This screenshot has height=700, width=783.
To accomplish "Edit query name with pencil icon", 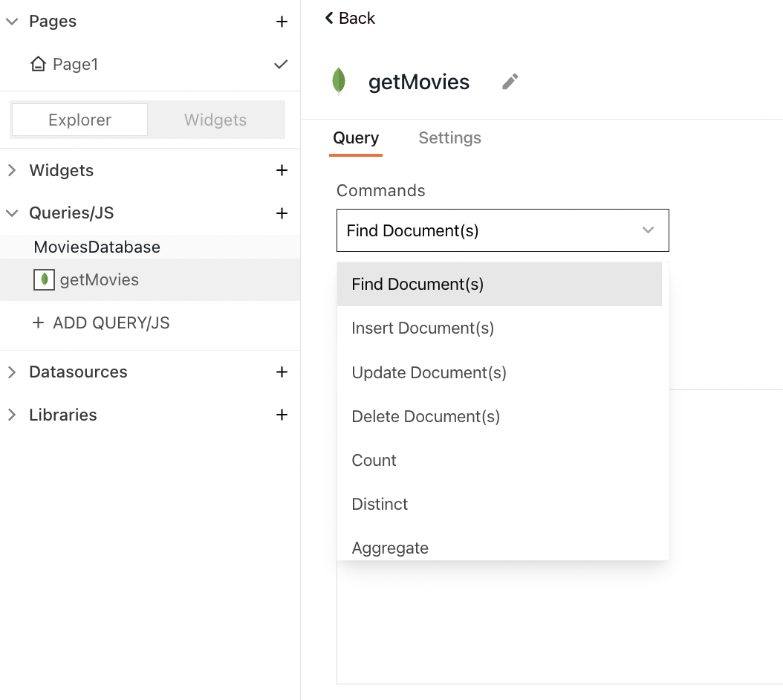I will pos(510,82).
